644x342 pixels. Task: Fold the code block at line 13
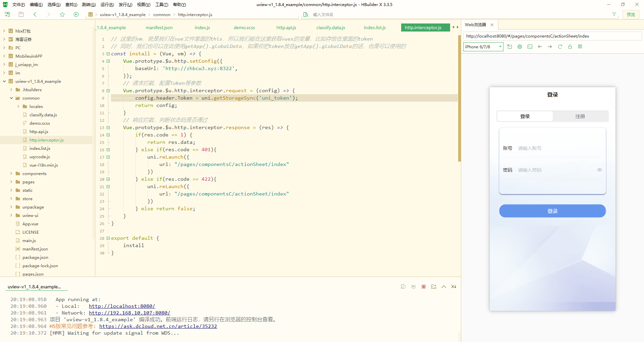pyautogui.click(x=108, y=127)
